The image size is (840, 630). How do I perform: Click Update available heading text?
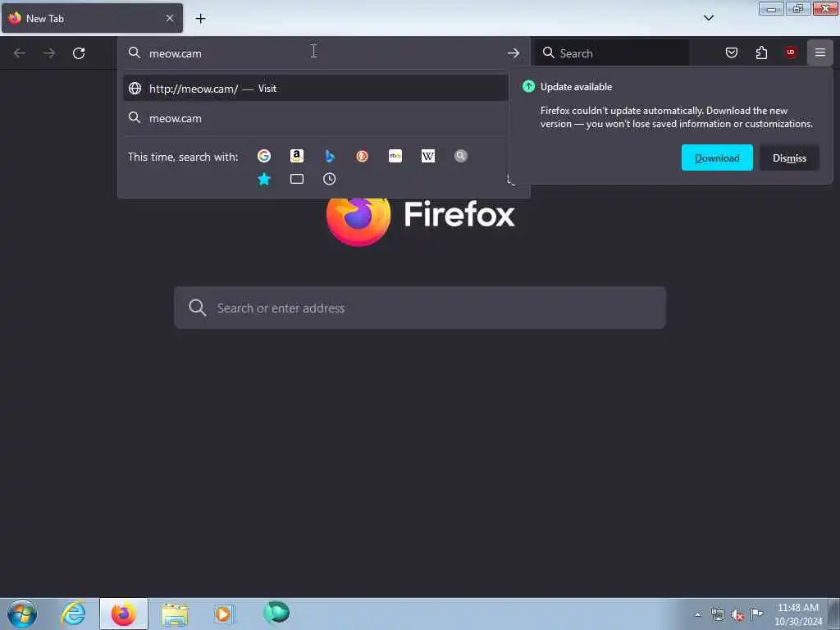tap(576, 87)
